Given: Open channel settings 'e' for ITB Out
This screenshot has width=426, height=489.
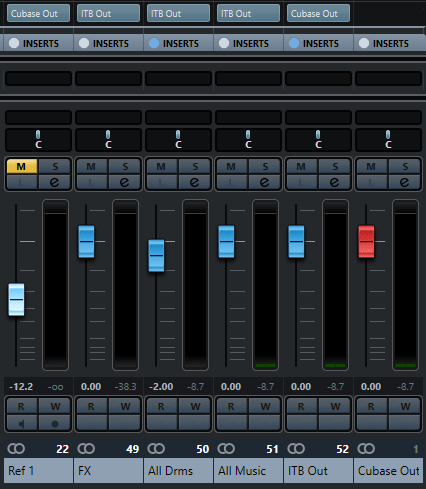Looking at the screenshot, I should [335, 182].
